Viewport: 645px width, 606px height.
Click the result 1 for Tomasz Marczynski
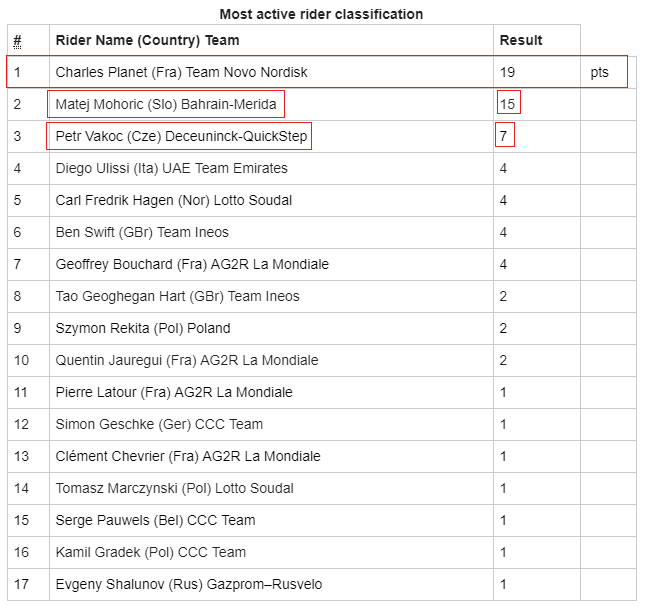tap(503, 488)
